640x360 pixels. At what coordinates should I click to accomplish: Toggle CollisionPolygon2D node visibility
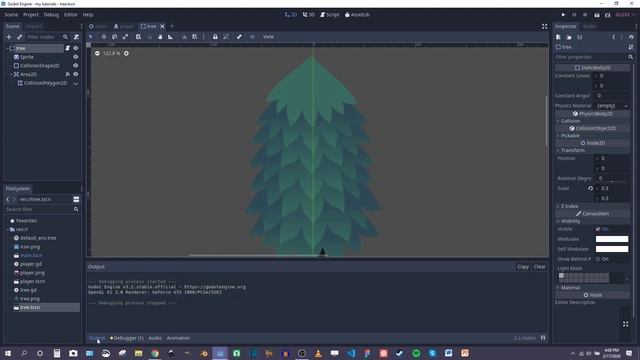point(76,83)
